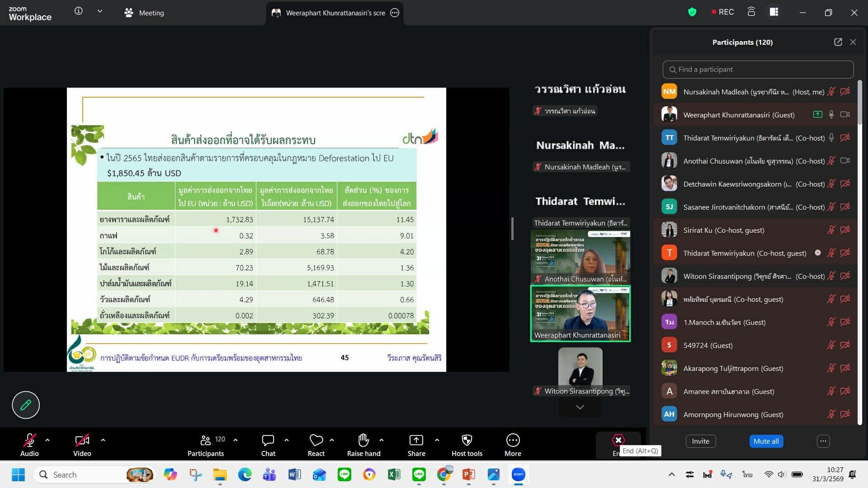Open the Chat panel
Viewport: 868px width, 488px height.
click(x=268, y=440)
